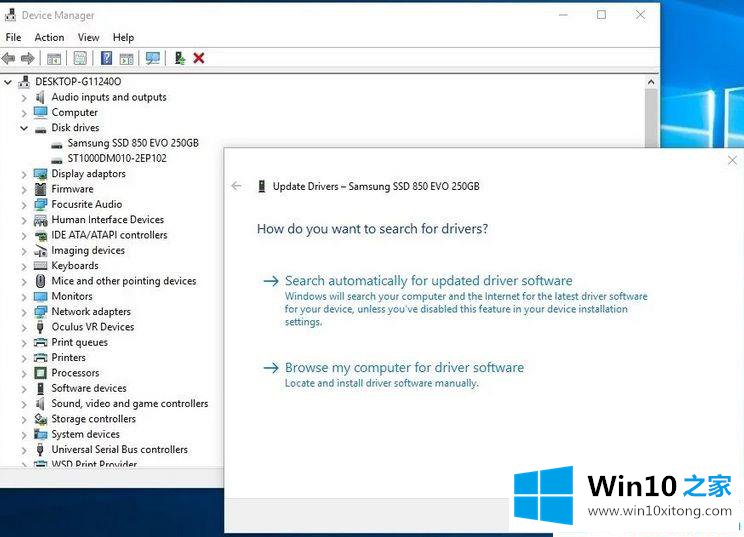Click the Computer monitor icon in tree
The image size is (744, 537).
coord(41,112)
